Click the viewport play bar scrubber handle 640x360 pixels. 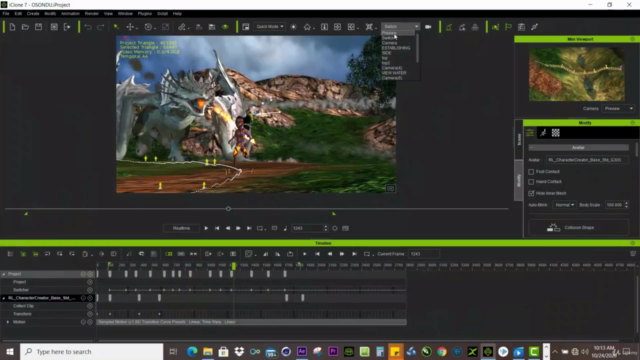[228, 209]
